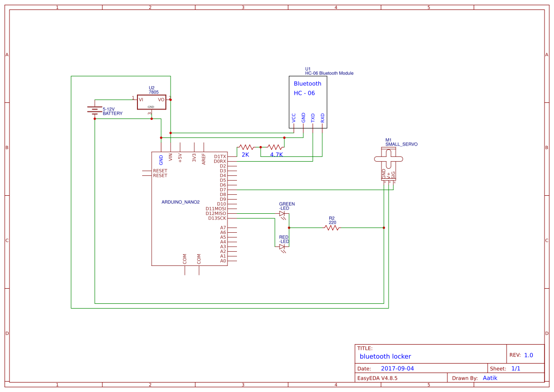Screen dimensions: 554x392
Task: Click the Sheet 1/1 value
Action: pyautogui.click(x=516, y=369)
